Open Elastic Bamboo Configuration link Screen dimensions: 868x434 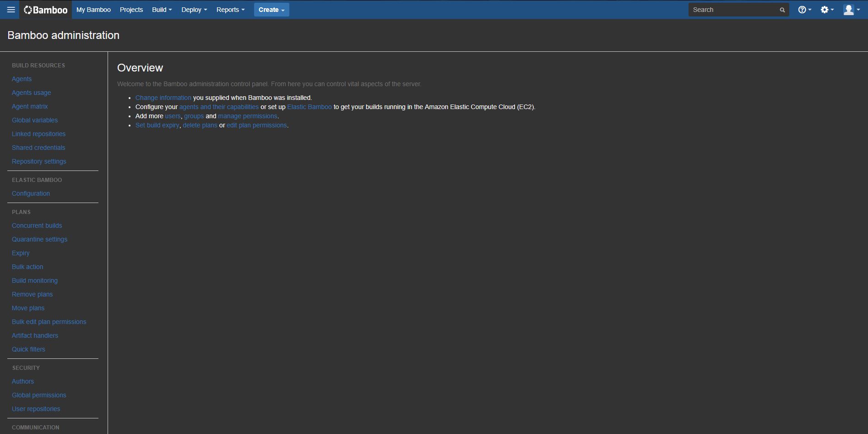31,193
